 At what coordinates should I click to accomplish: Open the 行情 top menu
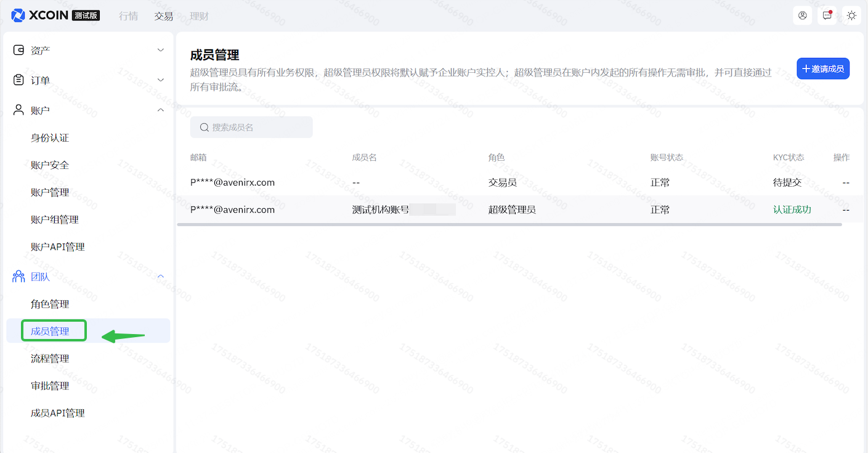[x=128, y=16]
